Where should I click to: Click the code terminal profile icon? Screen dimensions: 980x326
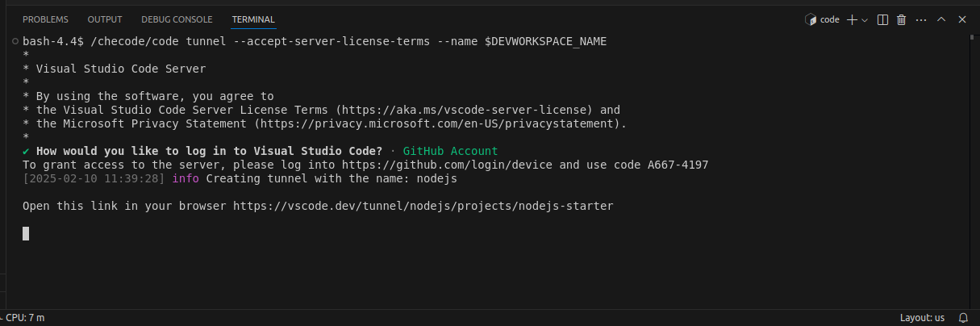pyautogui.click(x=811, y=19)
